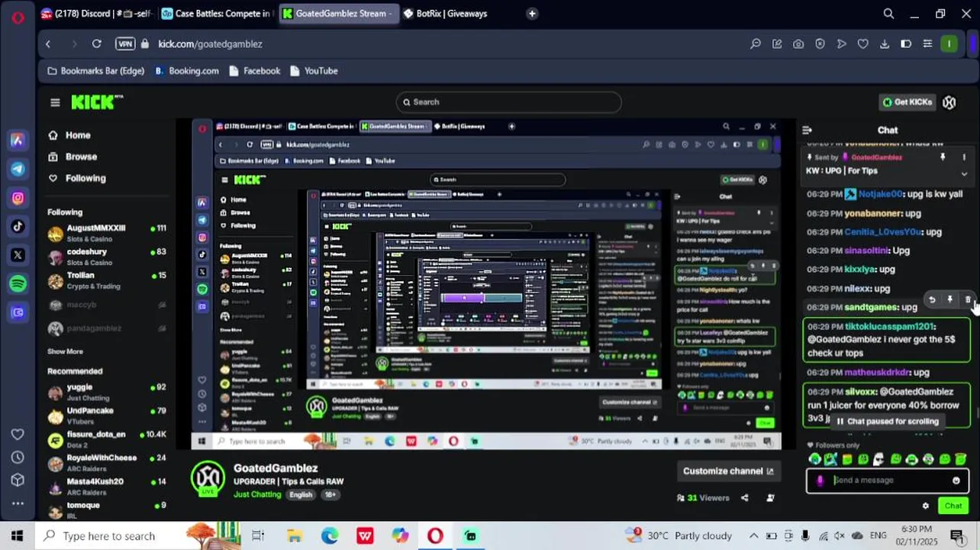
Task: Click the Just Chatting category link
Action: coord(257,494)
